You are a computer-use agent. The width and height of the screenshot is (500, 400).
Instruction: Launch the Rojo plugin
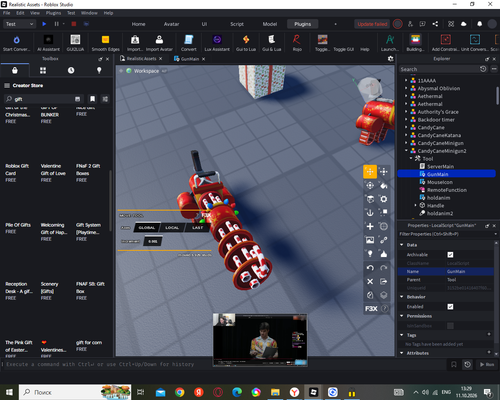pos(297,40)
